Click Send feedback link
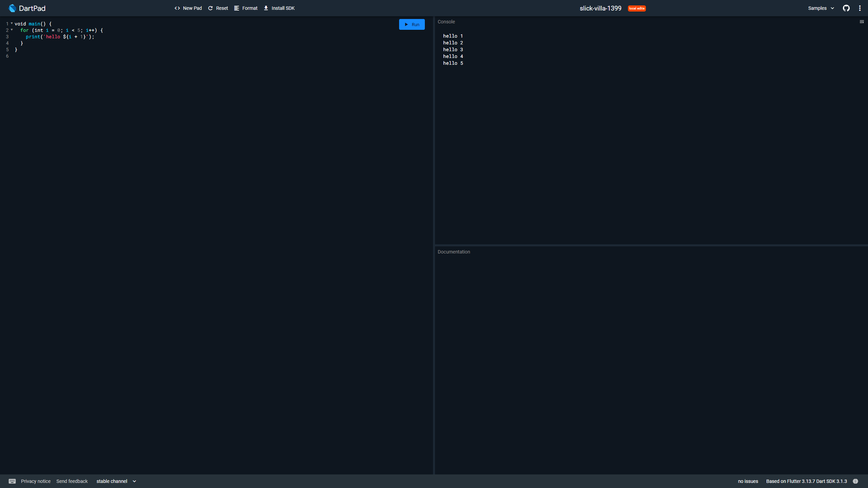Viewport: 868px width, 488px height. tap(72, 481)
